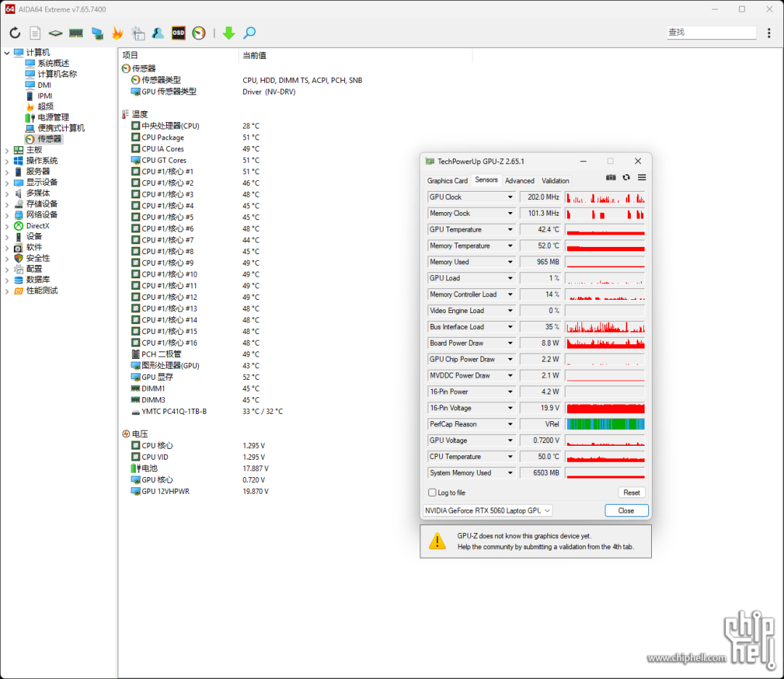Click the 操作系统 Windows logo icon
The image size is (784, 679).
[x=18, y=160]
